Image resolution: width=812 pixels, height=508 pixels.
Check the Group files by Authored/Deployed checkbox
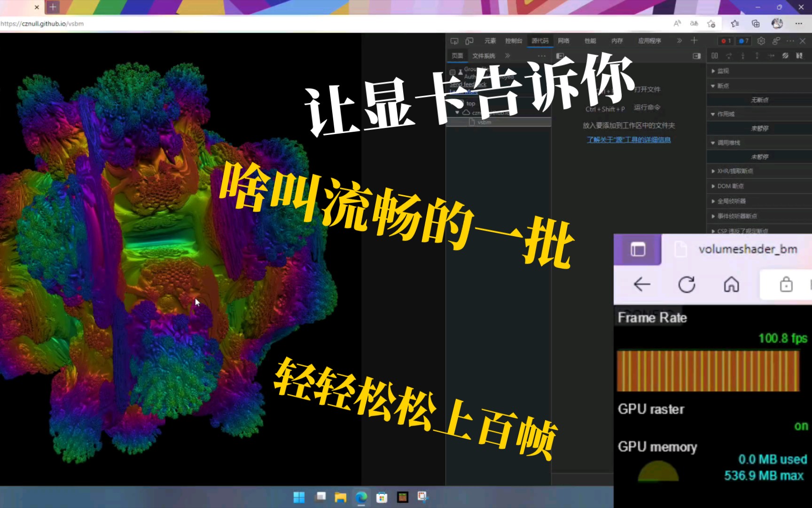point(453,71)
